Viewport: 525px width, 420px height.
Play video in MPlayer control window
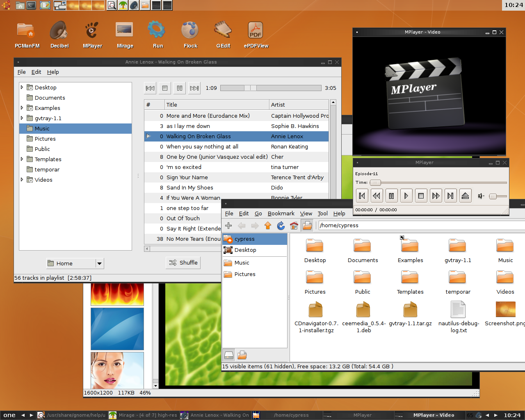[x=406, y=196]
